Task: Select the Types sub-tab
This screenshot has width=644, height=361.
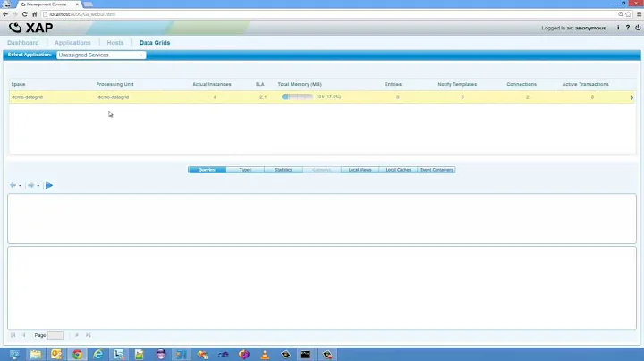Action: tap(245, 170)
